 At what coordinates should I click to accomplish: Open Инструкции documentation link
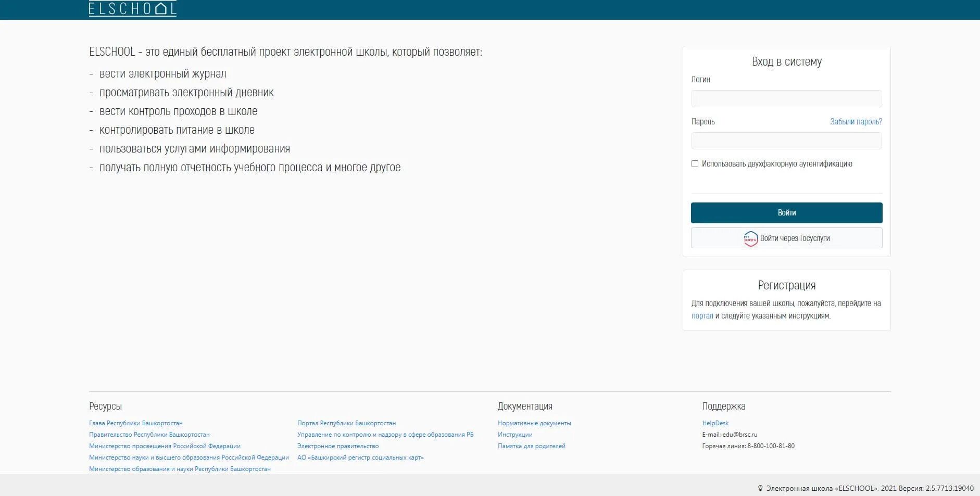(x=515, y=435)
